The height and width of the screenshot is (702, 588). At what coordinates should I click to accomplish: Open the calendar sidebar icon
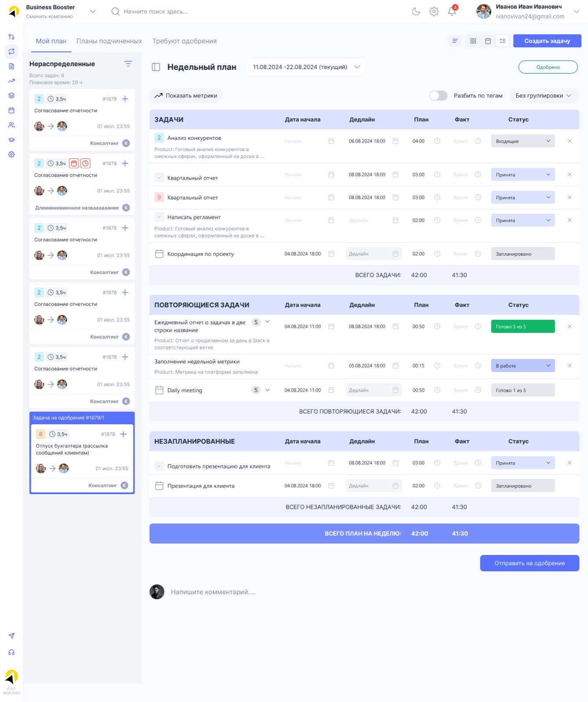pyautogui.click(x=11, y=110)
